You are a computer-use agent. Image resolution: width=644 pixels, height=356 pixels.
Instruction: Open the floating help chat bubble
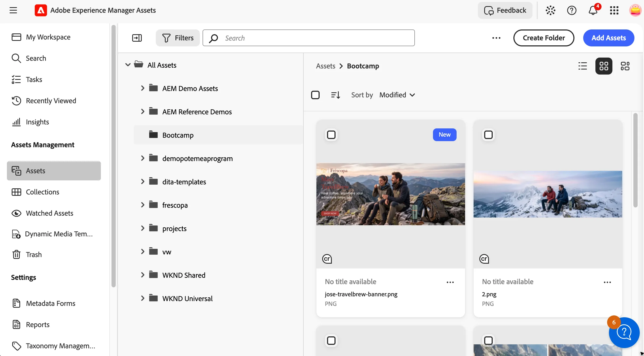pyautogui.click(x=624, y=332)
